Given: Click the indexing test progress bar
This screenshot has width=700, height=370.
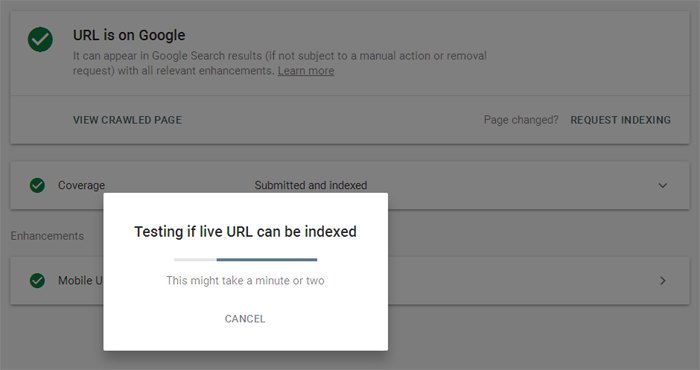Looking at the screenshot, I should tap(246, 259).
